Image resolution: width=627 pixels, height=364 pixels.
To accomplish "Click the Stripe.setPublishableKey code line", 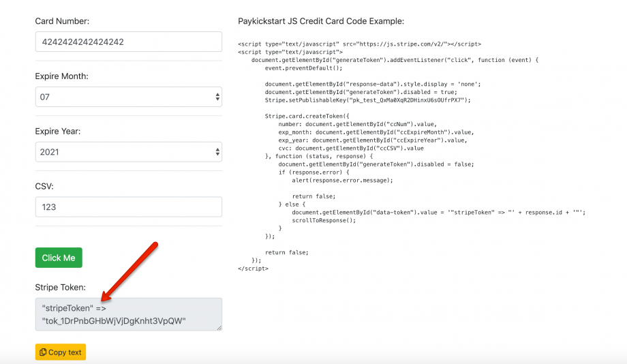I will 367,100.
